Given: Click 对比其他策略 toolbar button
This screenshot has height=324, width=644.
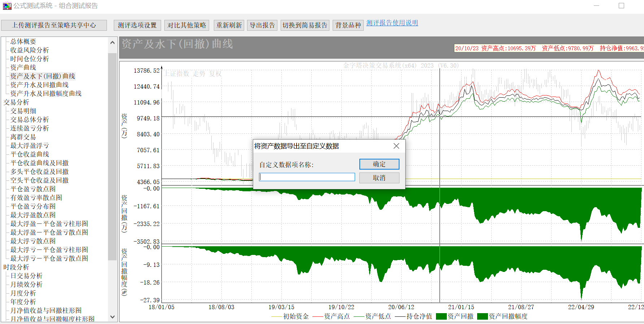Looking at the screenshot, I should 187,25.
